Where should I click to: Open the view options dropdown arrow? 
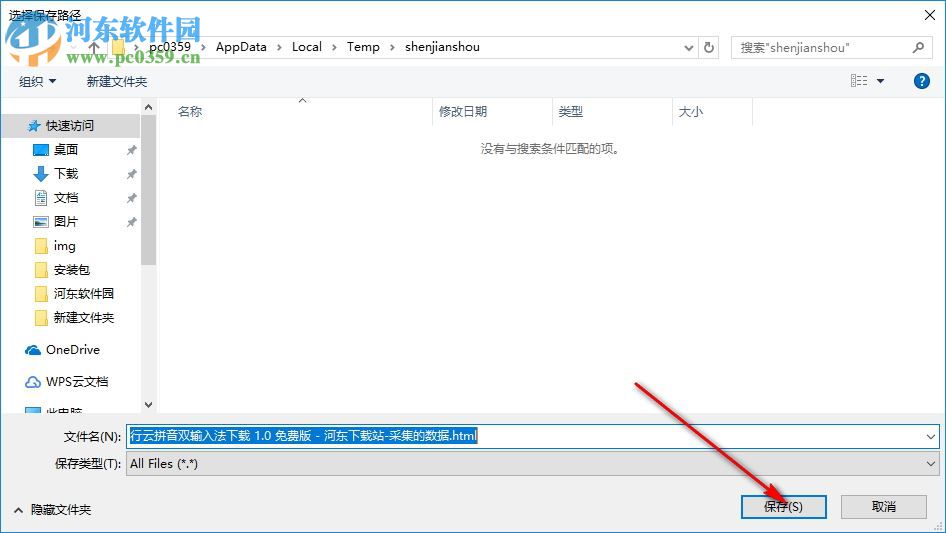click(x=880, y=81)
